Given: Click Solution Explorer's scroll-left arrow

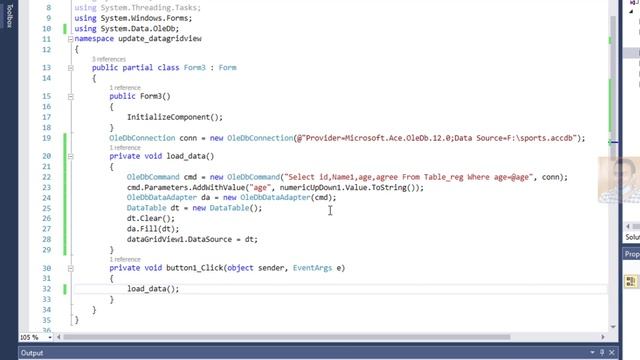Looking at the screenshot, I should pos(628,226).
